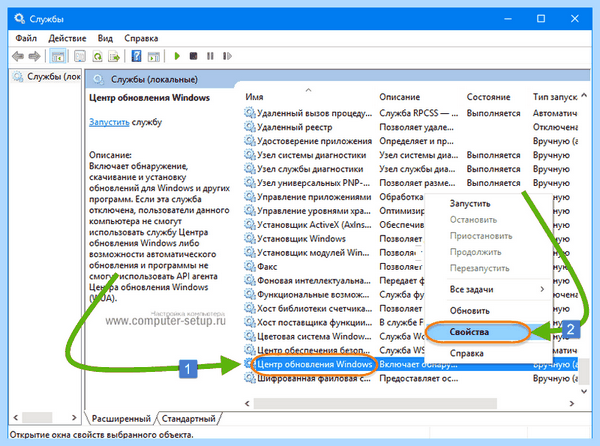
Task: Expand Все задачи submenu
Action: (x=489, y=290)
